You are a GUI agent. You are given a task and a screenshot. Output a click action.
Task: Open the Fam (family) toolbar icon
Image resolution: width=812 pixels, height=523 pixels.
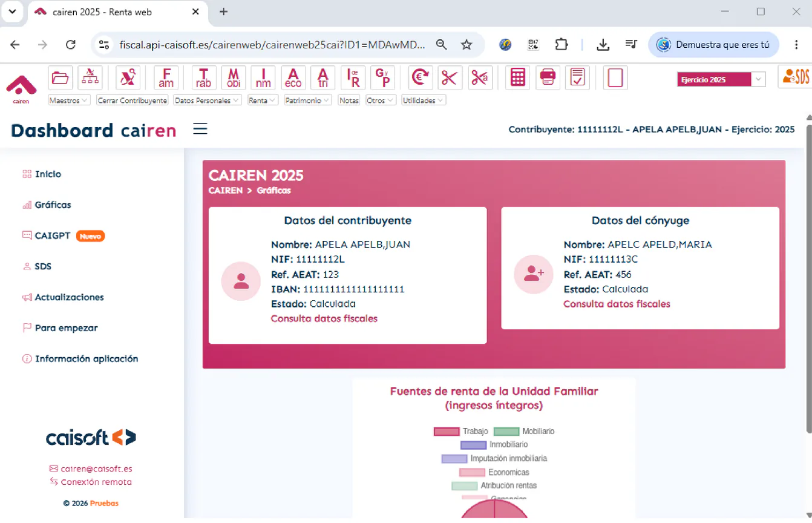(166, 77)
